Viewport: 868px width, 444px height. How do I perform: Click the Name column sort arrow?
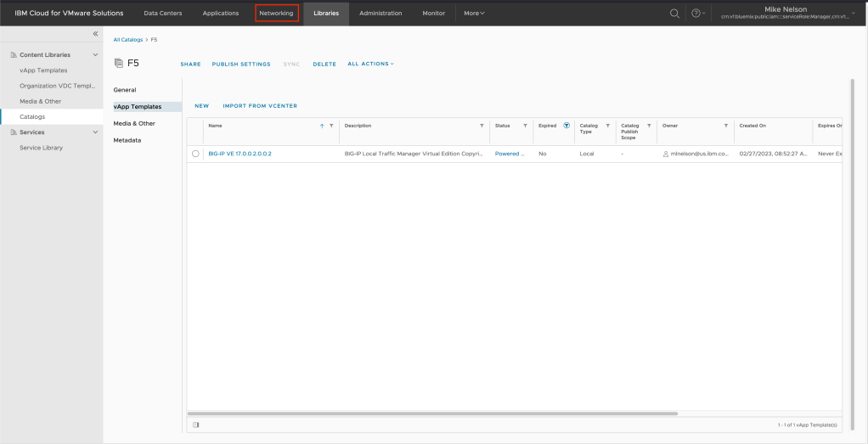pos(322,126)
